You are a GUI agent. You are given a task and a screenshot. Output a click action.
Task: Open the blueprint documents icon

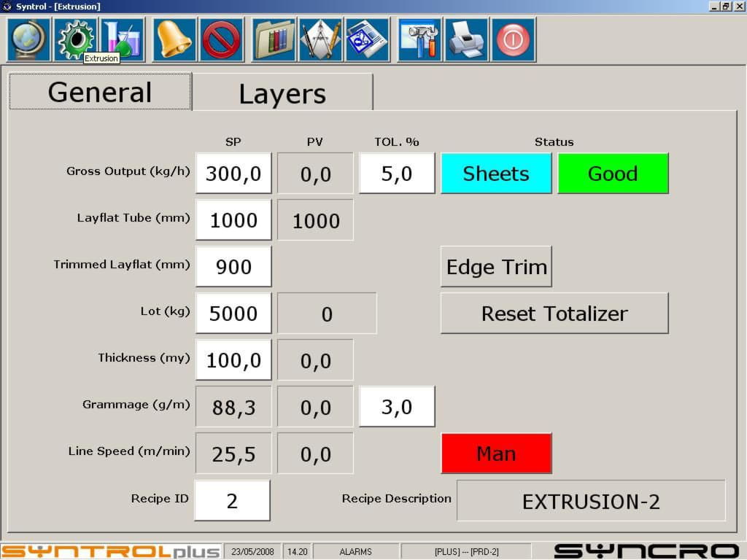[367, 39]
